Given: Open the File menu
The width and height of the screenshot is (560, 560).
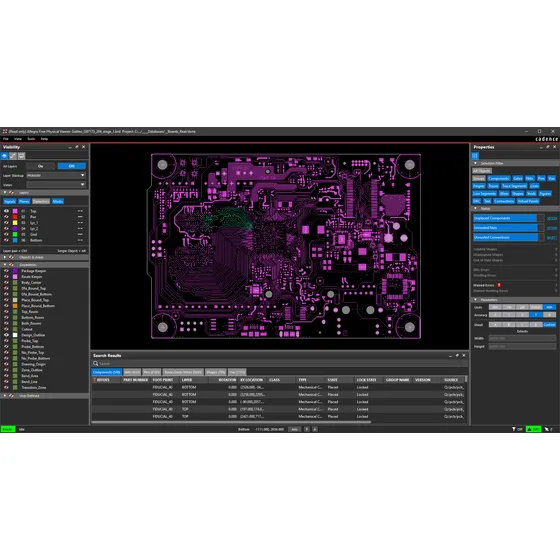Looking at the screenshot, I should coord(6,139).
